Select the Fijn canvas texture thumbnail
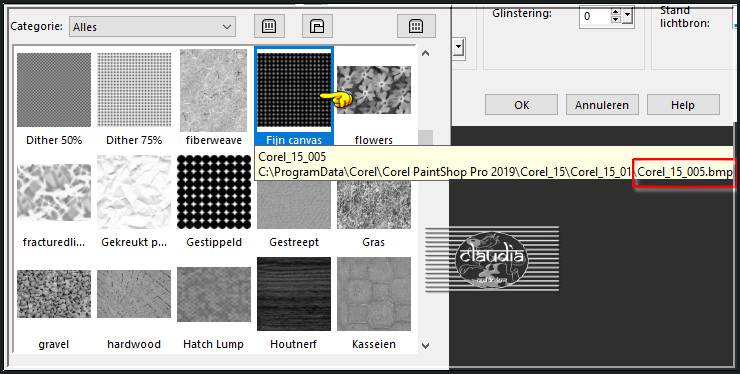 point(294,90)
